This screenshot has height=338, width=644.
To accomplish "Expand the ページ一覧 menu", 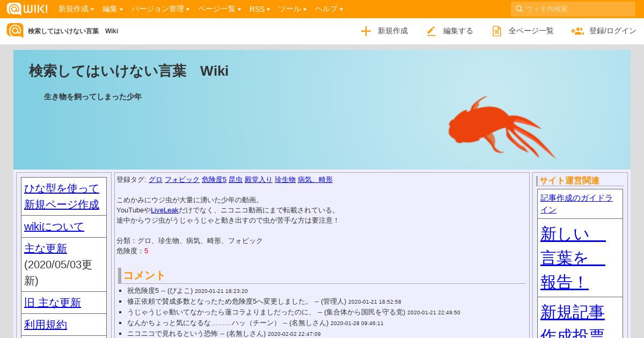I will pyautogui.click(x=219, y=9).
